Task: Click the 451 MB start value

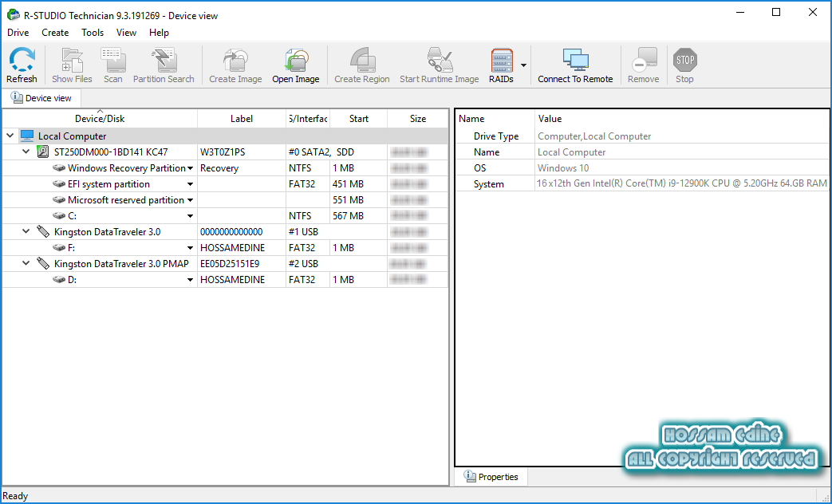Action: pyautogui.click(x=348, y=184)
